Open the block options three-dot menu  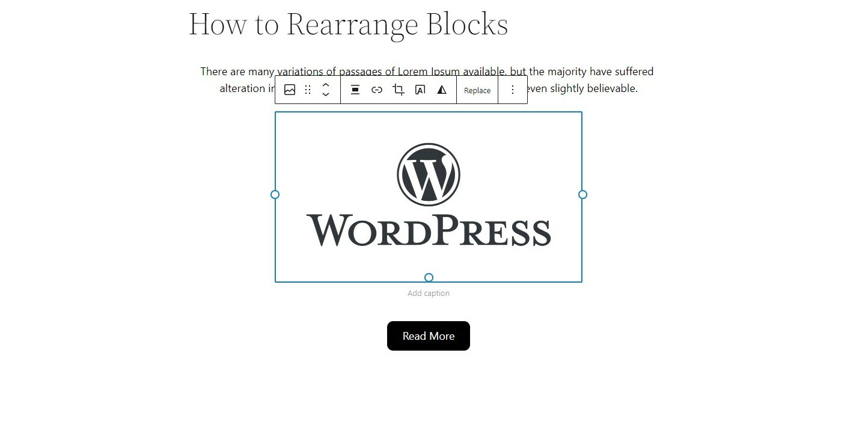[x=513, y=90]
